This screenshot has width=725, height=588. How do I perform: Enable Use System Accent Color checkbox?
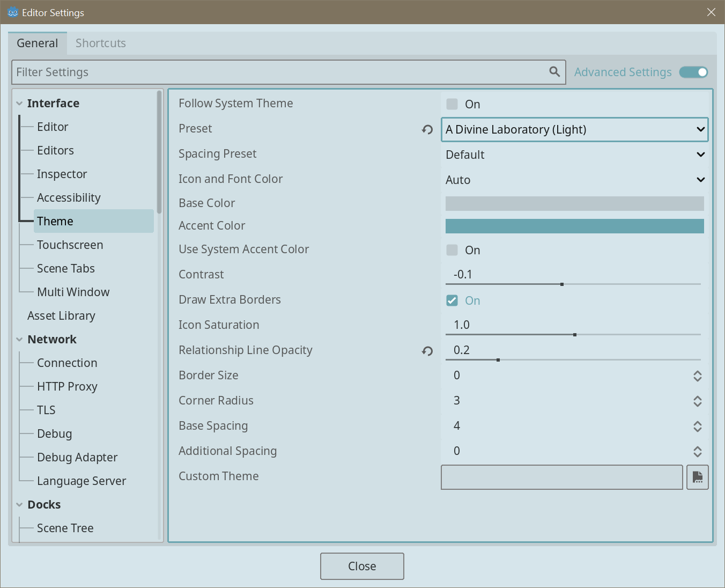point(452,250)
